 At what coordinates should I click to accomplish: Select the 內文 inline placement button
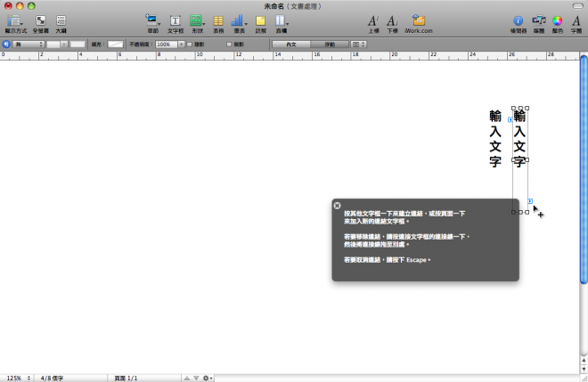pos(291,44)
